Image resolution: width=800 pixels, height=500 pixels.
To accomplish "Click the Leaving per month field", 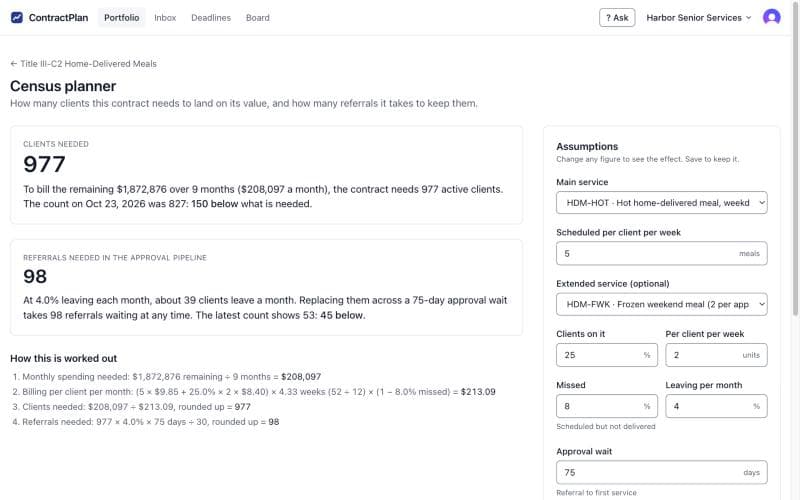I will coord(716,406).
